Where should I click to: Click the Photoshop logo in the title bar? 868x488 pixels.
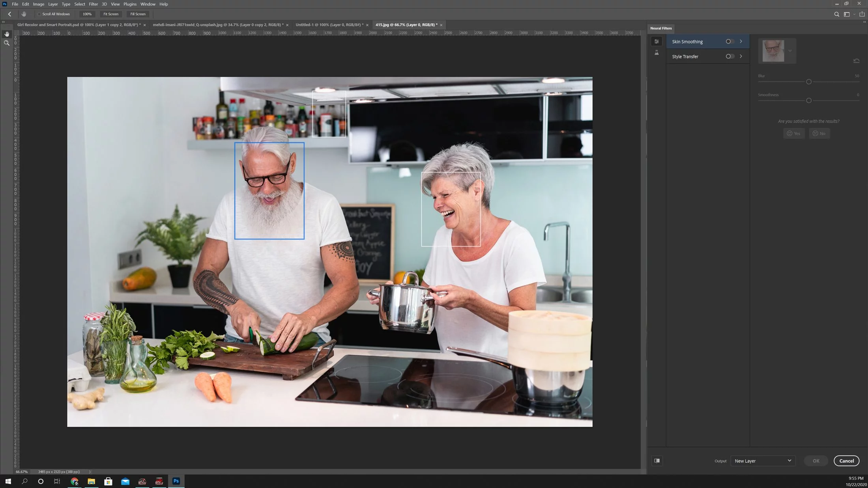click(x=5, y=4)
